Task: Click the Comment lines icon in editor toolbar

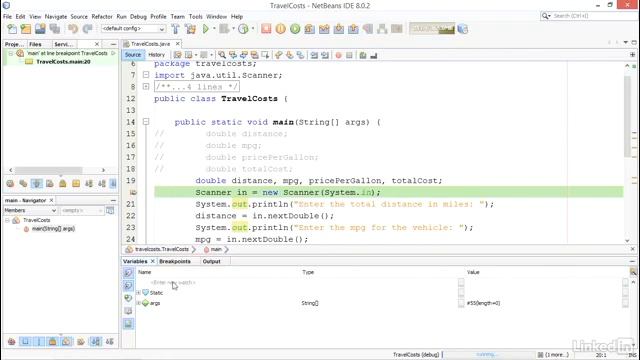Action: [x=363, y=55]
